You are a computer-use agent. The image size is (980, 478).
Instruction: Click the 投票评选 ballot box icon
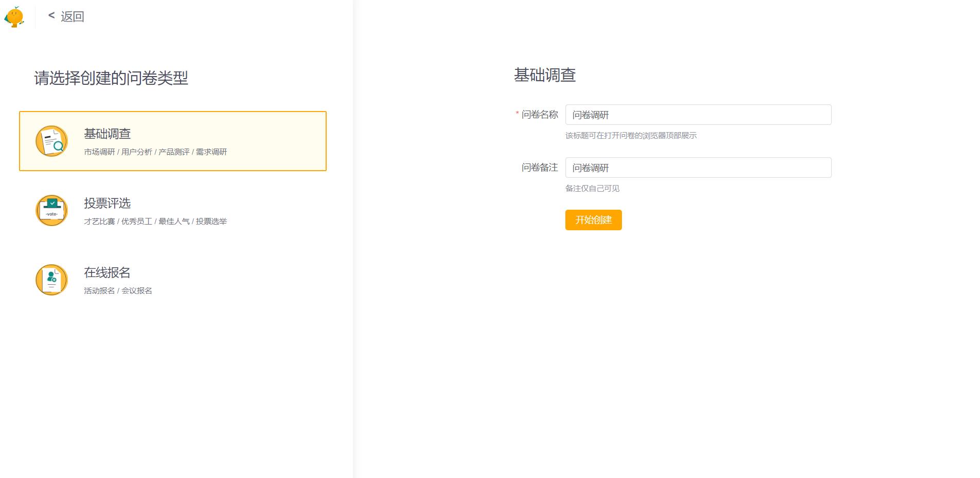point(51,210)
